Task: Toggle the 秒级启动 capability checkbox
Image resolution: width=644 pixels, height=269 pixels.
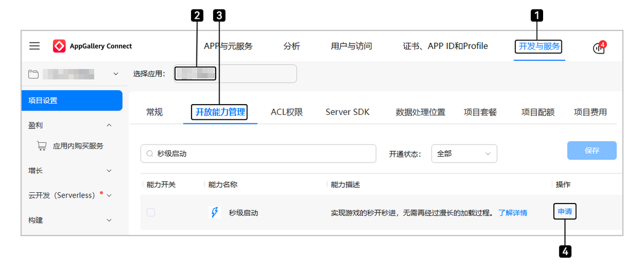Action: [x=151, y=213]
